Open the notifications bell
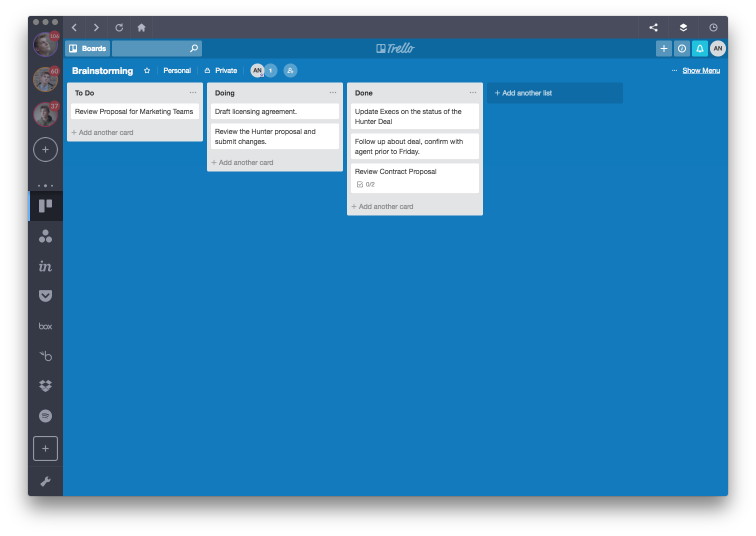756x536 pixels. click(x=700, y=48)
